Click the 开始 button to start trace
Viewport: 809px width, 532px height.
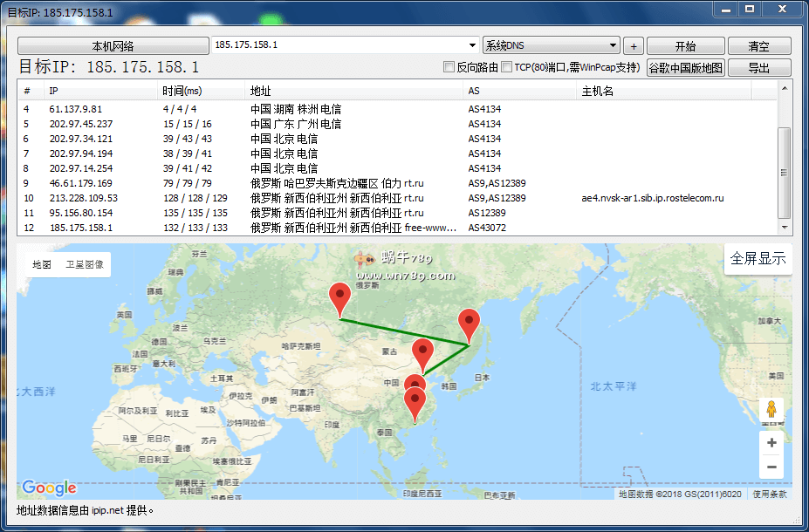tap(685, 46)
